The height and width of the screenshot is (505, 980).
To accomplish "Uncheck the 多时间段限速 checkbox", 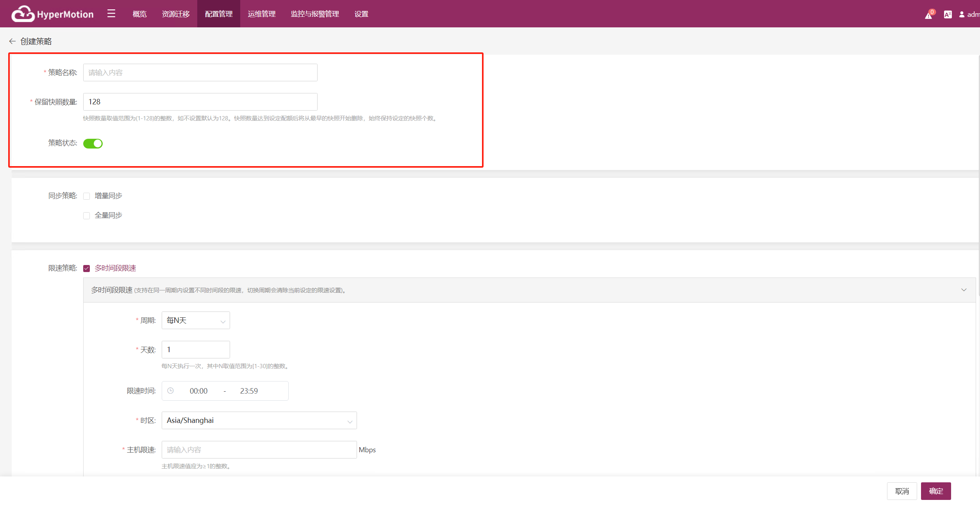I will click(x=87, y=268).
